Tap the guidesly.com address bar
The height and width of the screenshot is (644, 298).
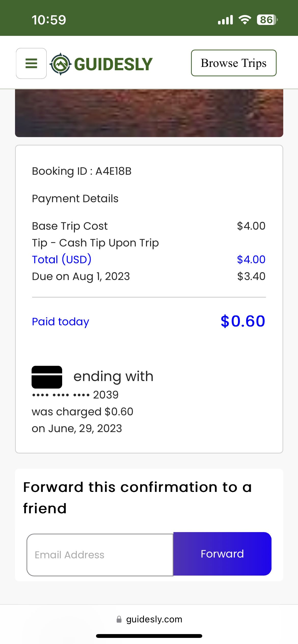pyautogui.click(x=154, y=619)
